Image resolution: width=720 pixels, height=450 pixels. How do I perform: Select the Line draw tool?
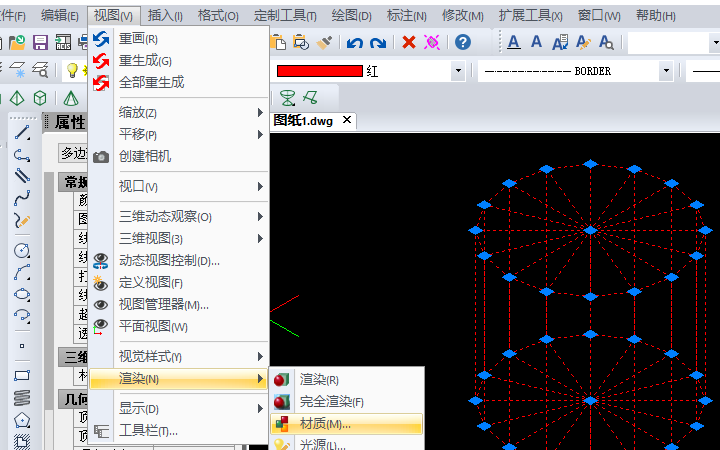coord(22,132)
